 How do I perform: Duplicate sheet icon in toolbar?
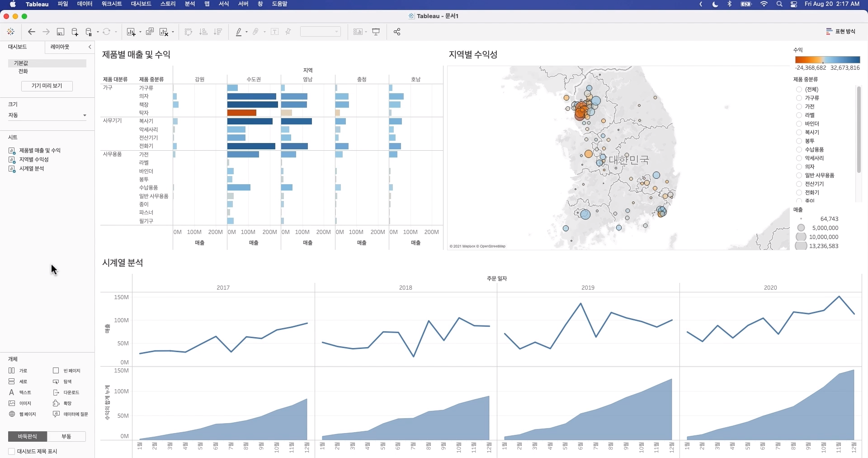(x=150, y=32)
